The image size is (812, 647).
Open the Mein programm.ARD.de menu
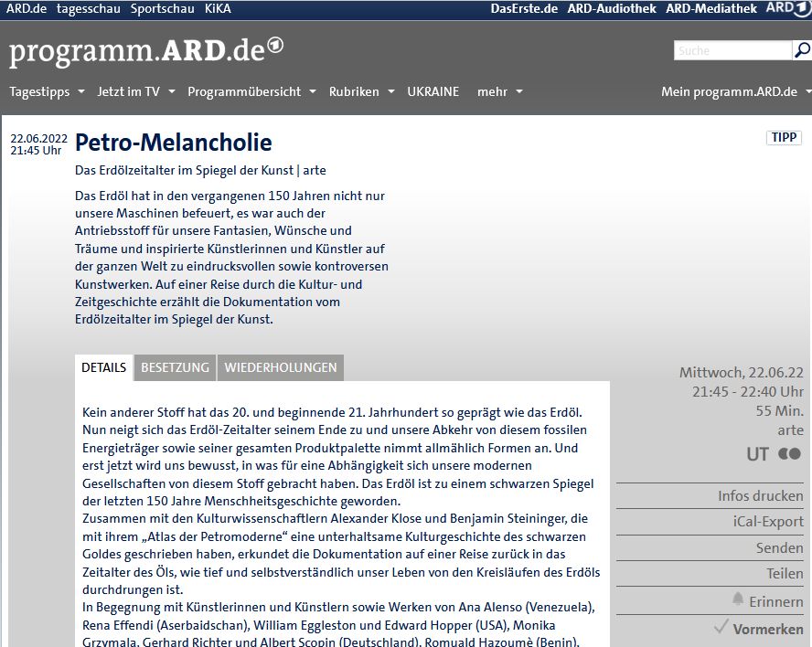click(x=729, y=91)
